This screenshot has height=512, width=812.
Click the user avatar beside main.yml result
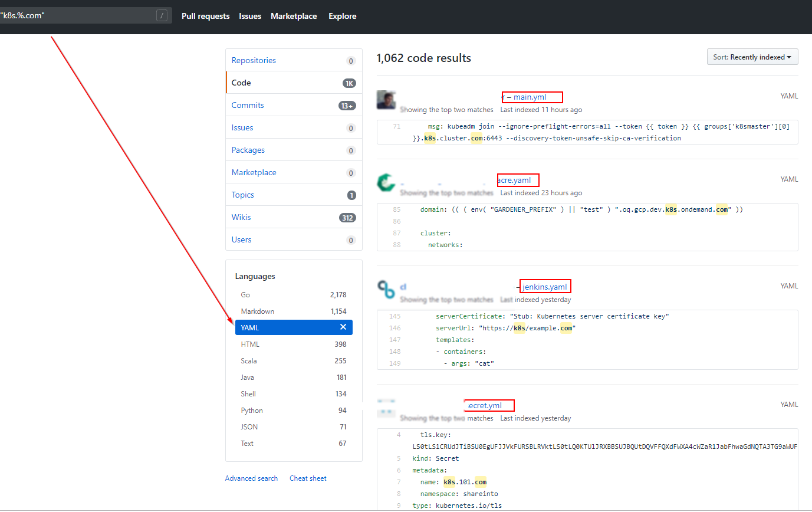click(386, 100)
